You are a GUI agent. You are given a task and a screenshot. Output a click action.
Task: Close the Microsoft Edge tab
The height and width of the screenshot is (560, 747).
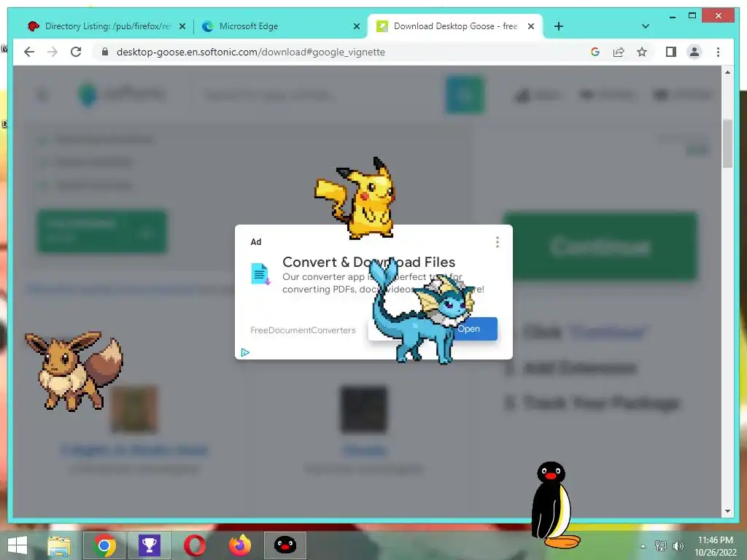click(356, 27)
